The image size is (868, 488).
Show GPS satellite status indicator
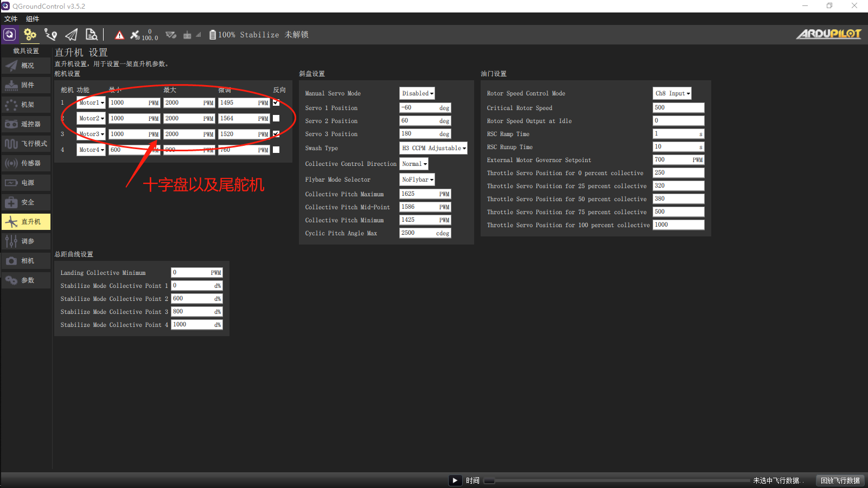[144, 35]
